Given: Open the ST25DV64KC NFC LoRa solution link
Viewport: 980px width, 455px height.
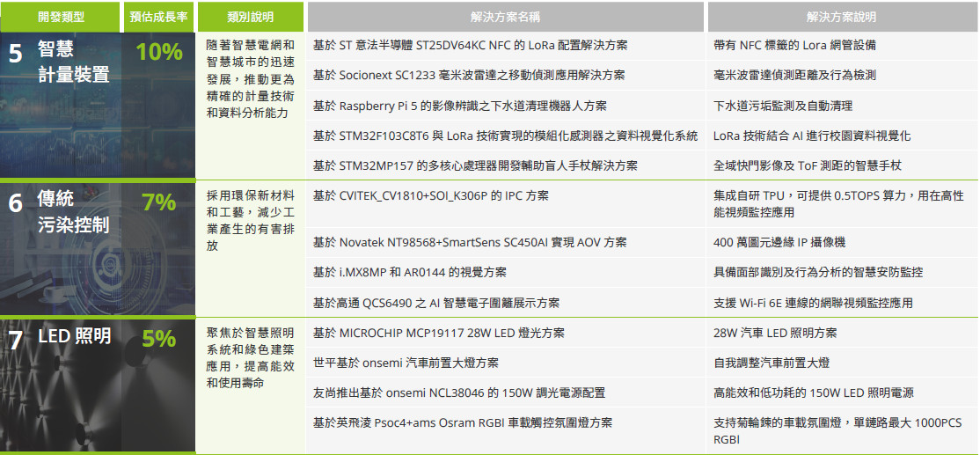Looking at the screenshot, I should click(x=470, y=45).
